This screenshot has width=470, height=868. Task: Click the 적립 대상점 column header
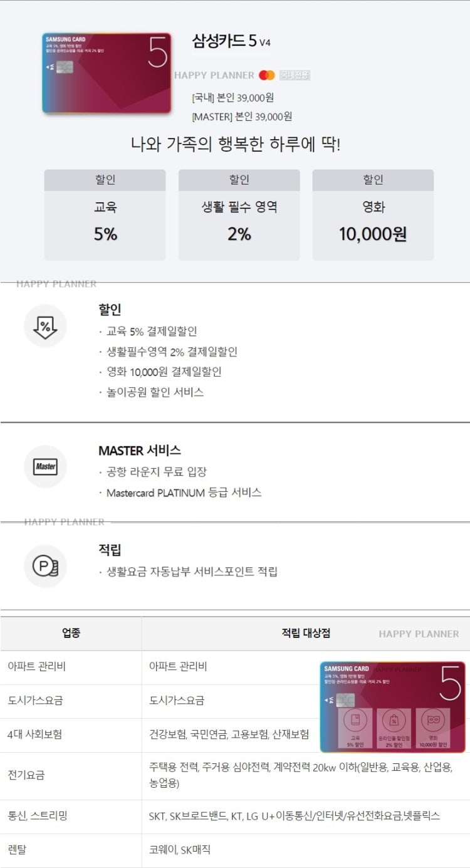point(306,634)
